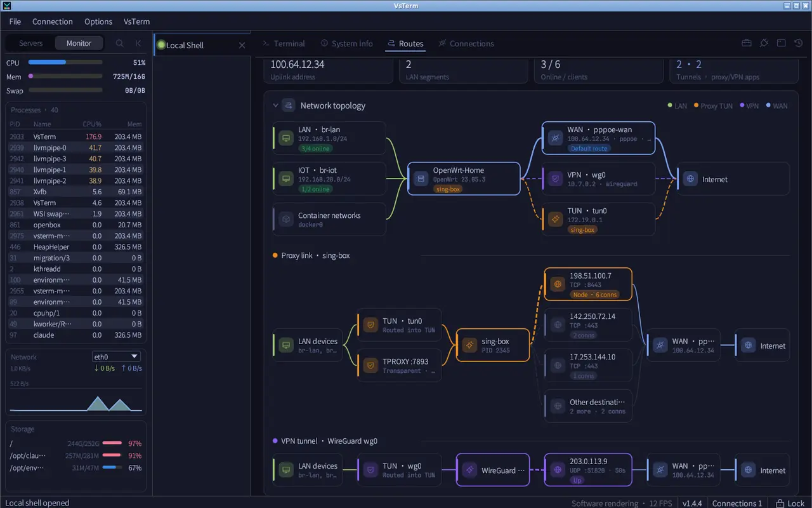Select the llvmpipe-0 process row
812x508 pixels.
tap(76, 147)
